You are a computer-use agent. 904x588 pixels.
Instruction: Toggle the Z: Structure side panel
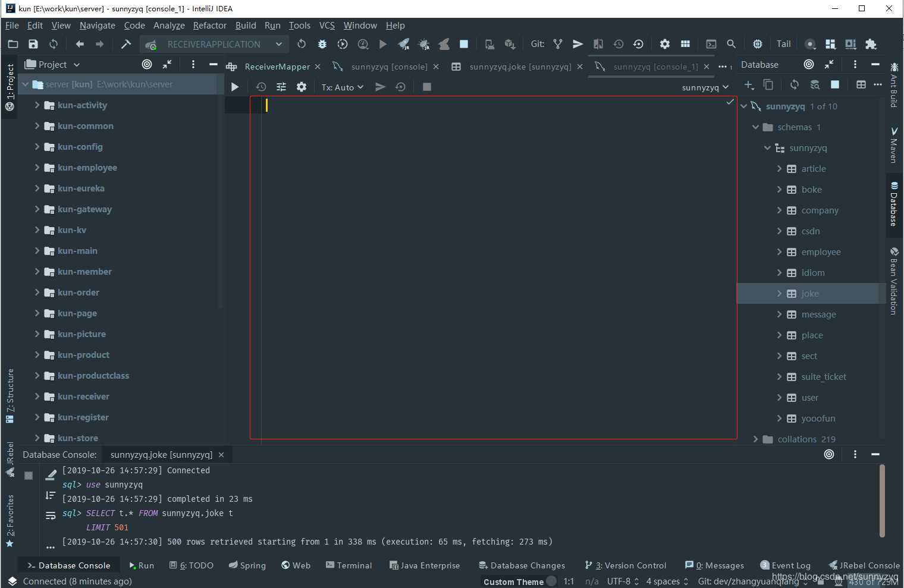(10, 396)
